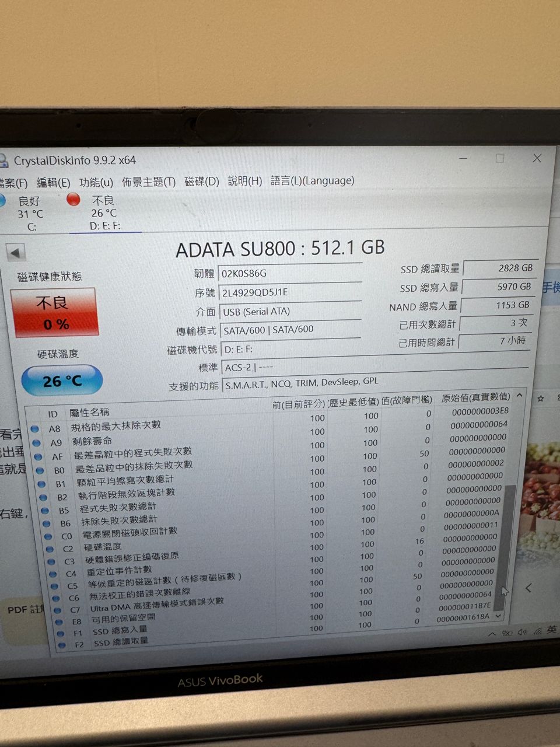This screenshot has width=560, height=747.
Task: Open the 功能(u) menu
Action: tap(96, 182)
